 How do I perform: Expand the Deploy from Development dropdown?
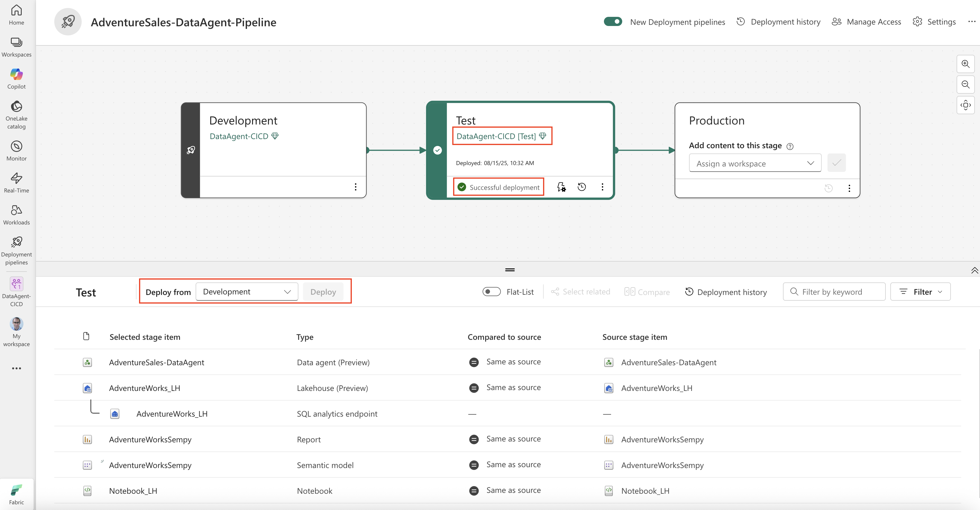coord(246,292)
